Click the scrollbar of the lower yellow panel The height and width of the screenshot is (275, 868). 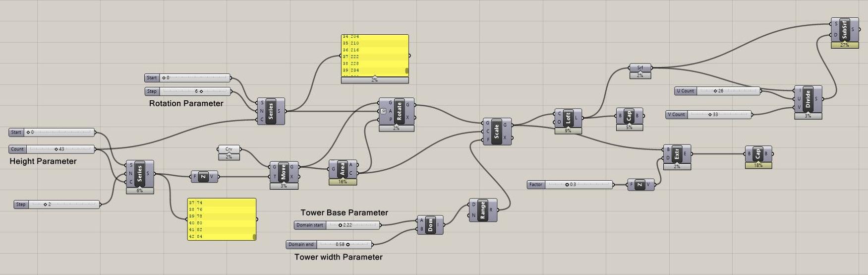point(255,237)
